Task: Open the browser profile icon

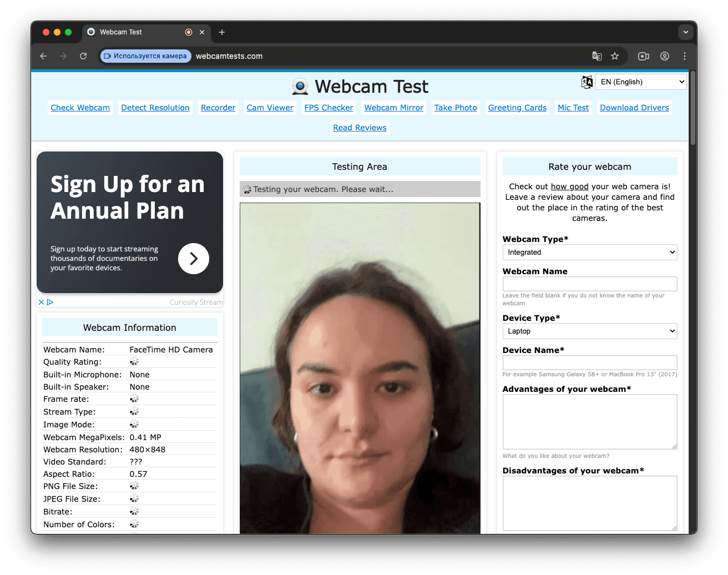Action: pyautogui.click(x=665, y=56)
